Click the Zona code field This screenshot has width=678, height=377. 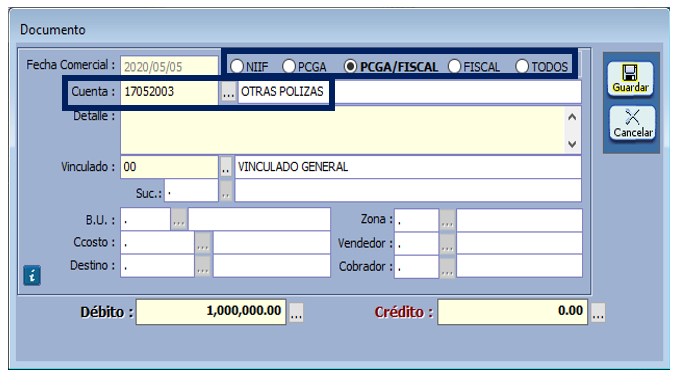point(417,220)
